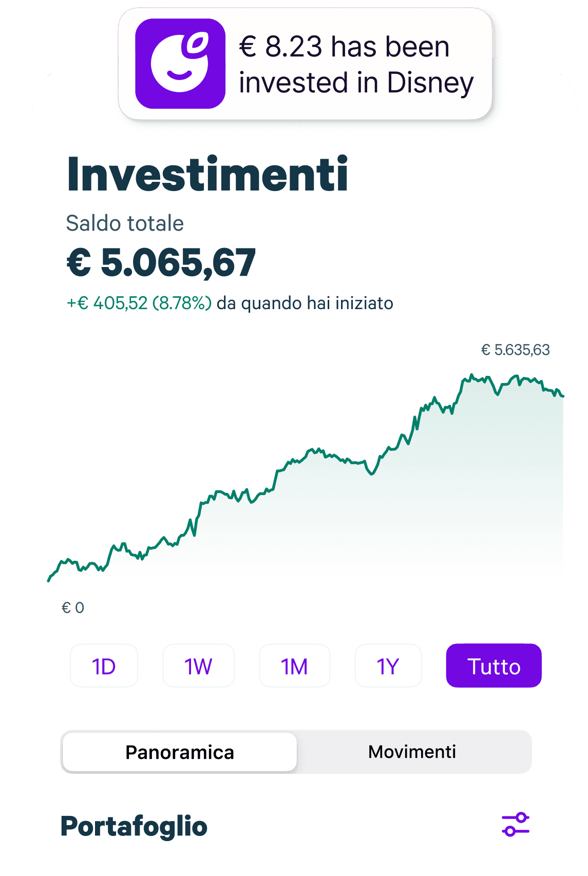The height and width of the screenshot is (876, 588).
Task: Show the 1Y chart period
Action: [x=388, y=666]
